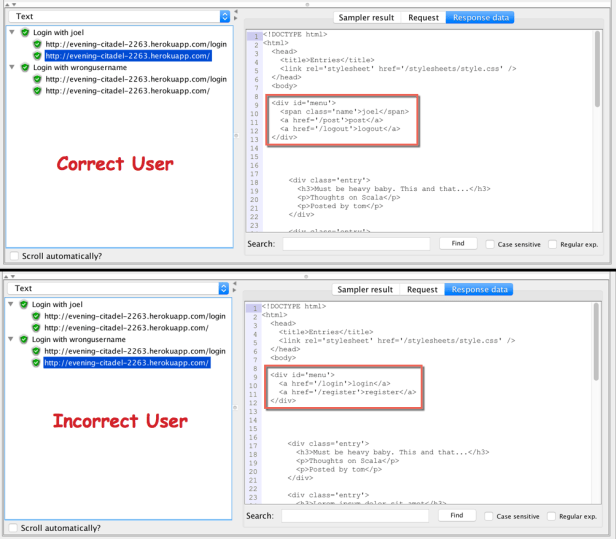The width and height of the screenshot is (616, 539).
Task: Select 'Response data' tab in bottom panel
Action: point(479,290)
